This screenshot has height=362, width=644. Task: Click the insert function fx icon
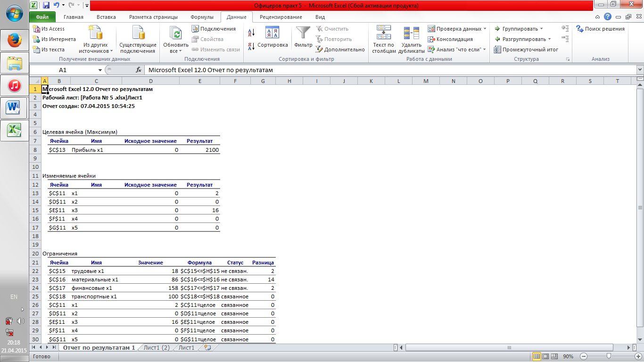(139, 70)
